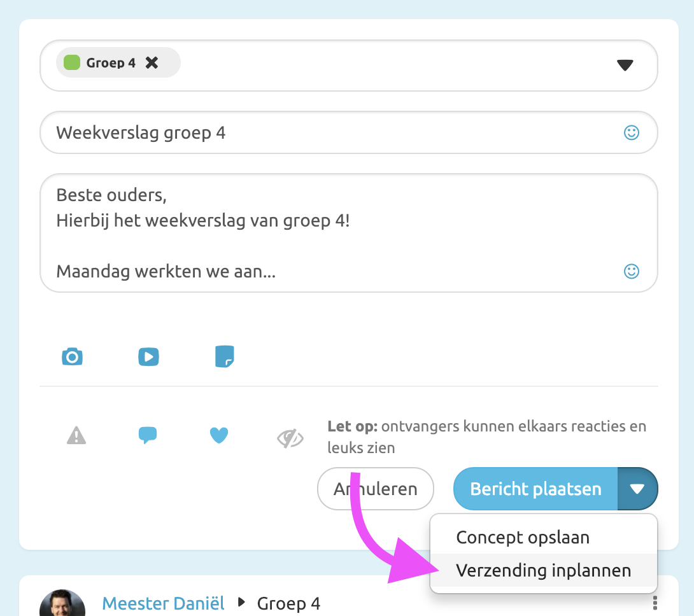This screenshot has width=694, height=616.
Task: Toggle the hidden-eye visibility icon
Action: click(x=290, y=436)
